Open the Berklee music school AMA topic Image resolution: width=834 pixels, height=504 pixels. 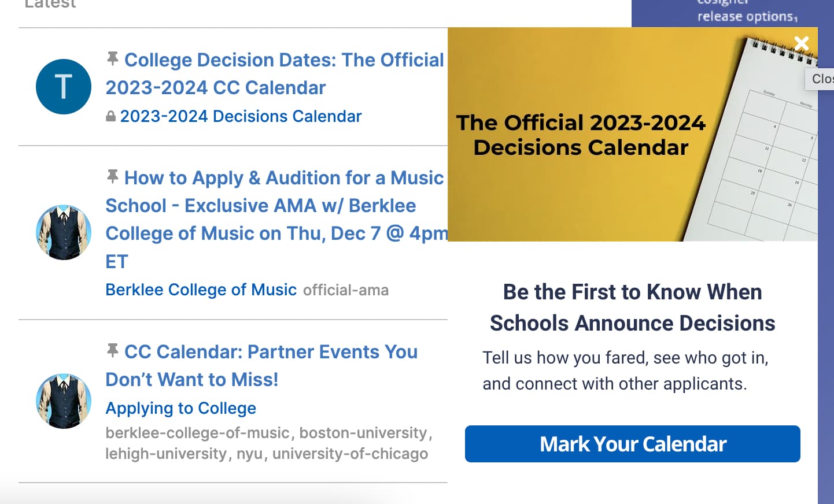(276, 220)
